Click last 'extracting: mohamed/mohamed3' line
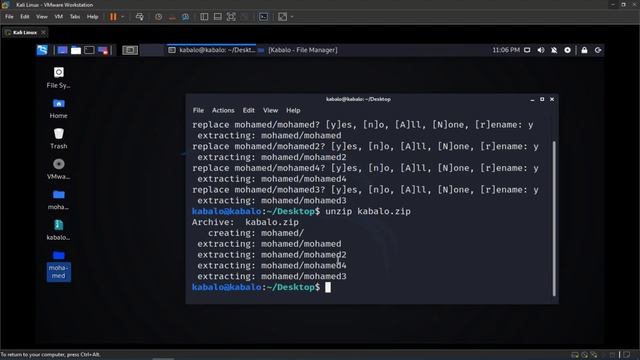The height and width of the screenshot is (360, 640). click(x=272, y=276)
